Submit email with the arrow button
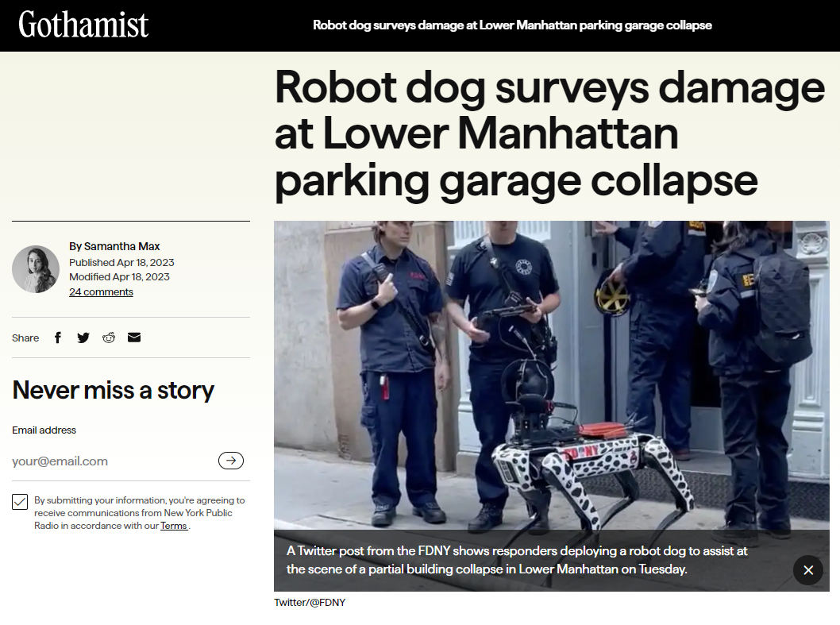840x625 pixels. (x=231, y=461)
